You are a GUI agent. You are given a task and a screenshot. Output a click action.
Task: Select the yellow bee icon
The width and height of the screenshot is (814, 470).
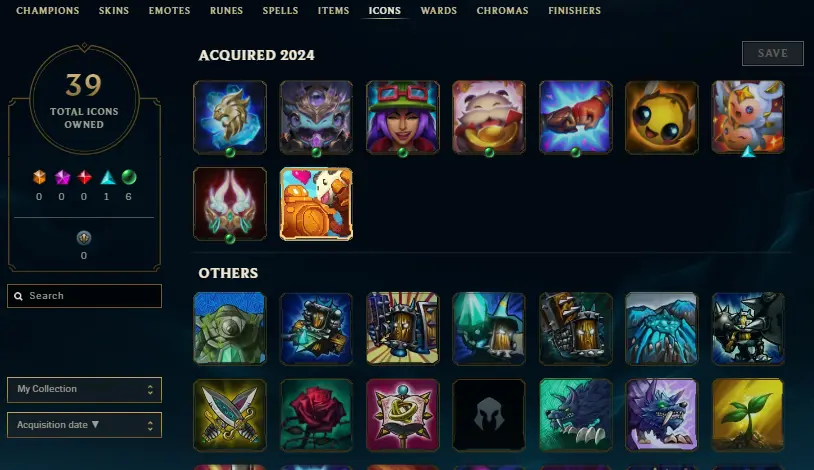pos(661,117)
